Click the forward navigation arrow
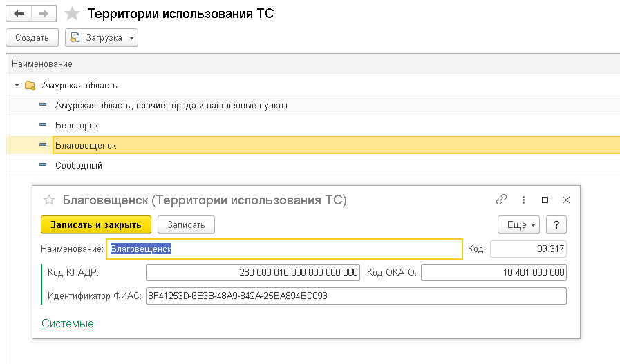 click(x=43, y=14)
